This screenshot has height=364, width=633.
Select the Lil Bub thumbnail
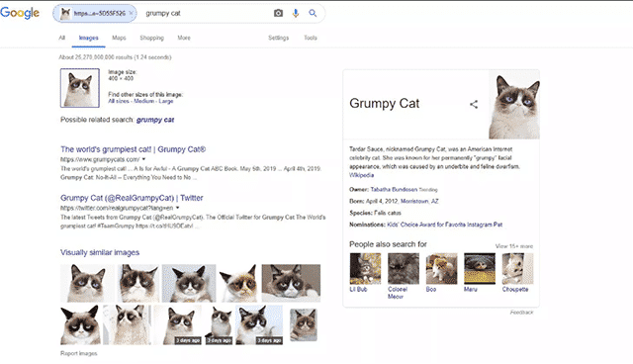365,269
